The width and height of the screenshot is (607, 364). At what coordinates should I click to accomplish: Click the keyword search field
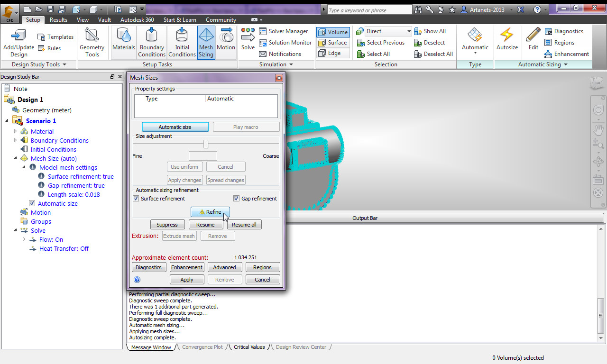(370, 10)
